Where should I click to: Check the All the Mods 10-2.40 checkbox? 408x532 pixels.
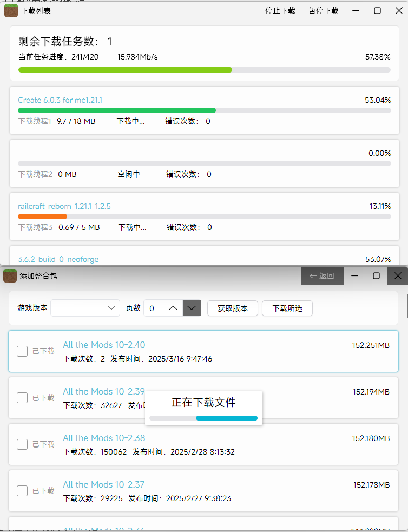pos(22,351)
